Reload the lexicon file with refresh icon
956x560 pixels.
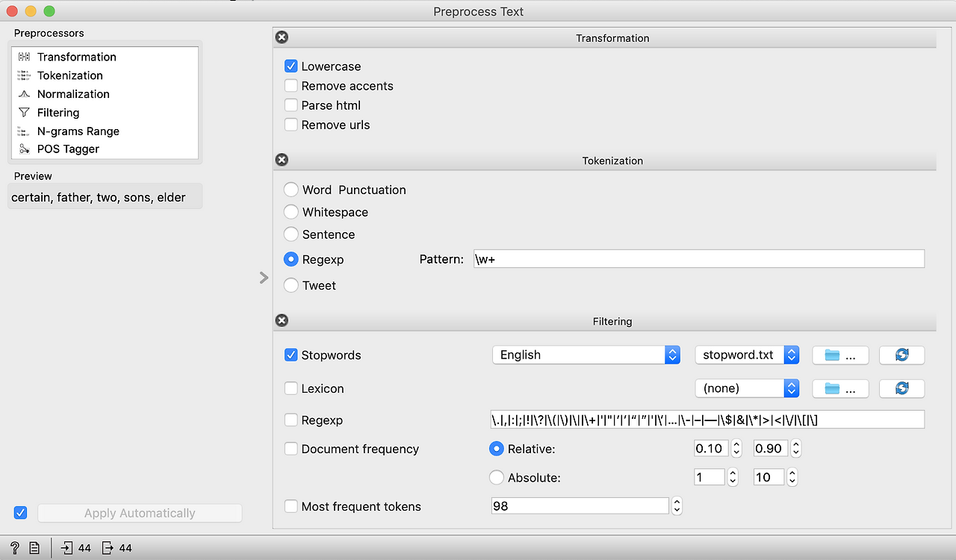[x=901, y=388]
